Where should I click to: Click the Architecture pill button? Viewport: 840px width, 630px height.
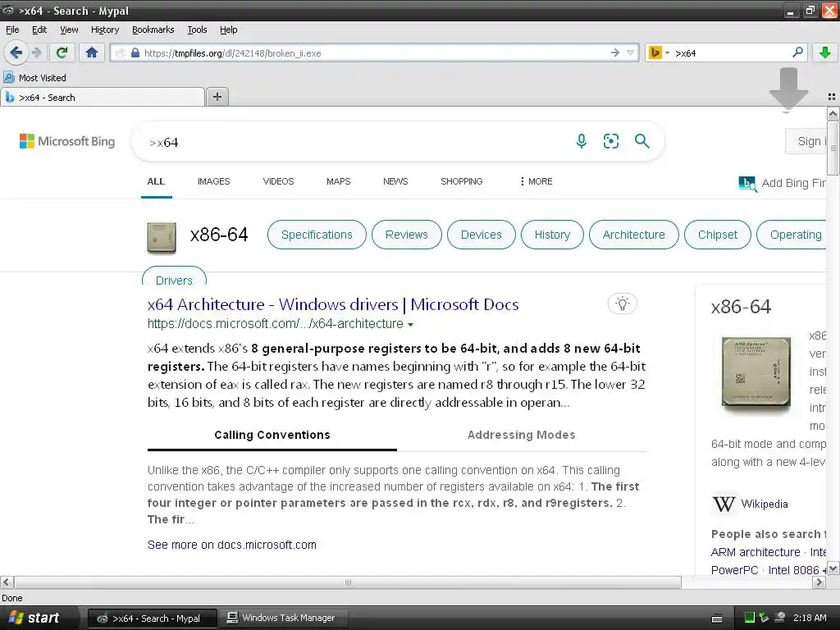pyautogui.click(x=634, y=235)
